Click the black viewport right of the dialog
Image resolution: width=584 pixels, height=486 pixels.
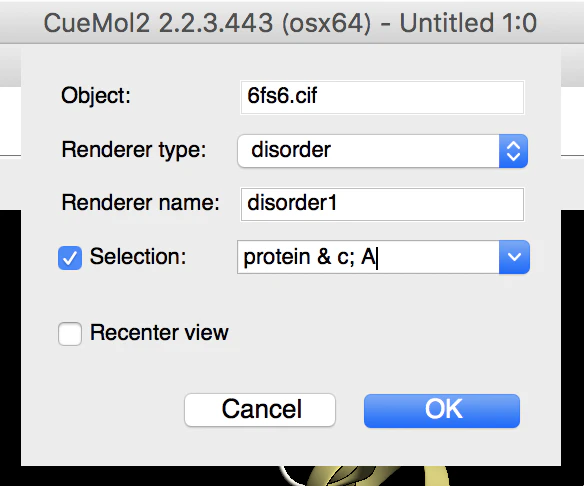click(572, 335)
